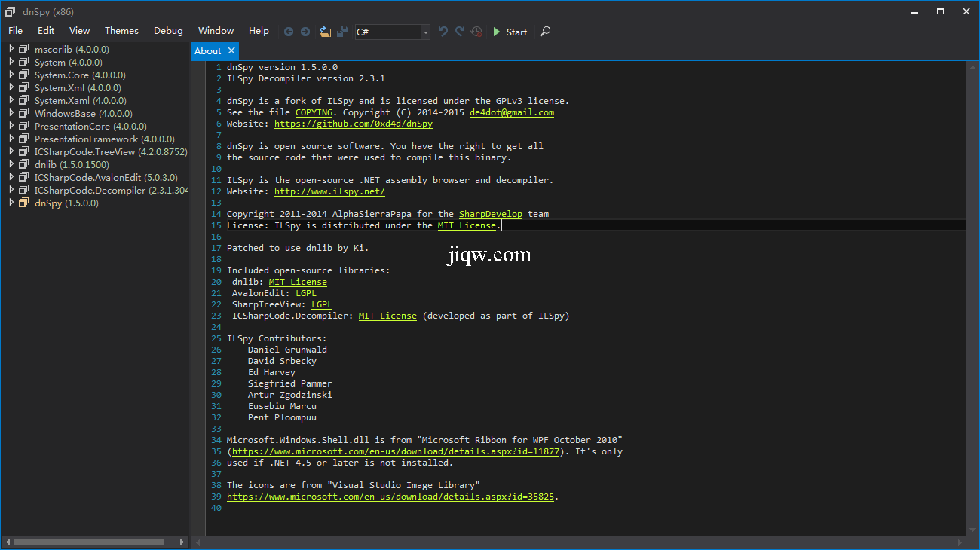
Task: Open the Debug menu
Action: click(x=168, y=31)
